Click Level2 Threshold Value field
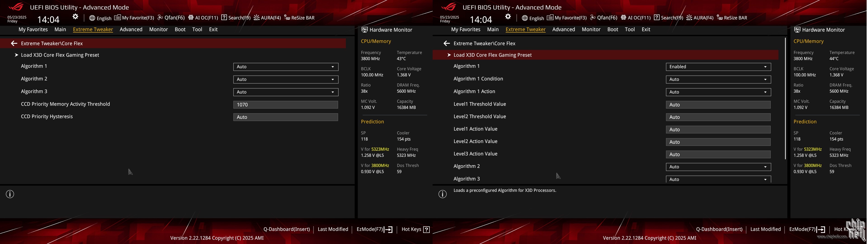The height and width of the screenshot is (244, 868). 718,117
